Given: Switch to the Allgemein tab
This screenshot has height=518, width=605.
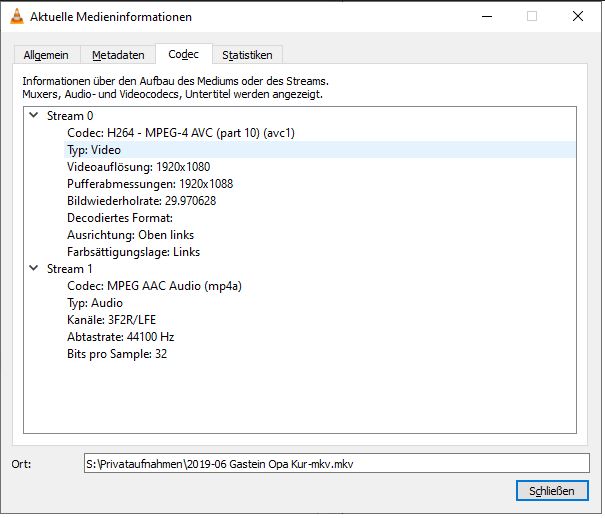Looking at the screenshot, I should (x=46, y=55).
